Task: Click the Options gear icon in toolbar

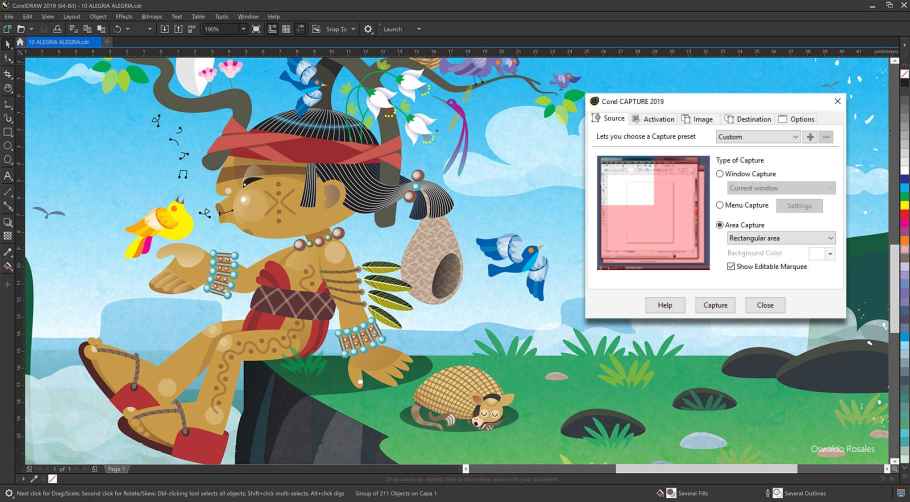Action: coord(368,29)
